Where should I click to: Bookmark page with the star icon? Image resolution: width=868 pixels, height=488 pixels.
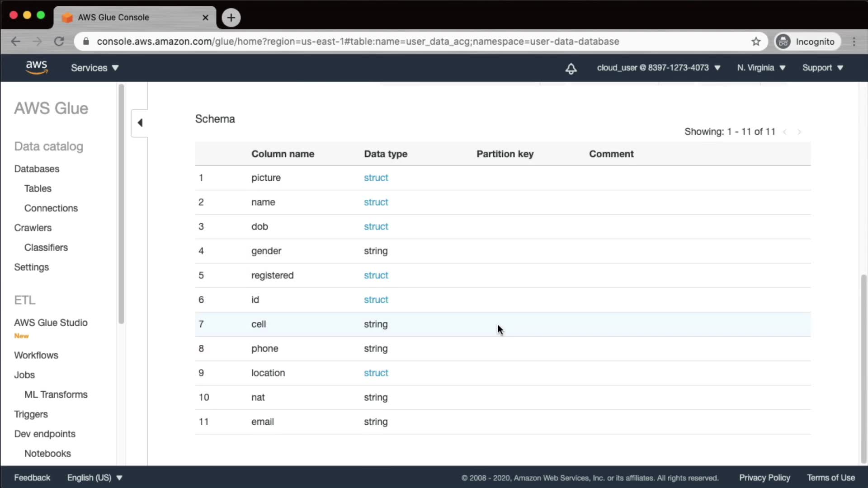[756, 42]
